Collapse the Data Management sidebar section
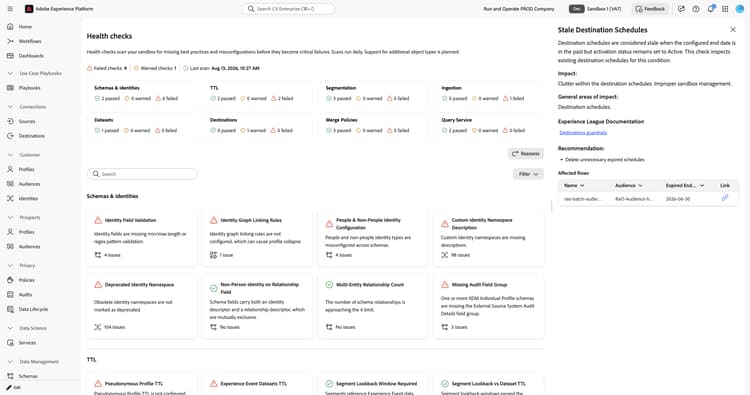 (10, 362)
